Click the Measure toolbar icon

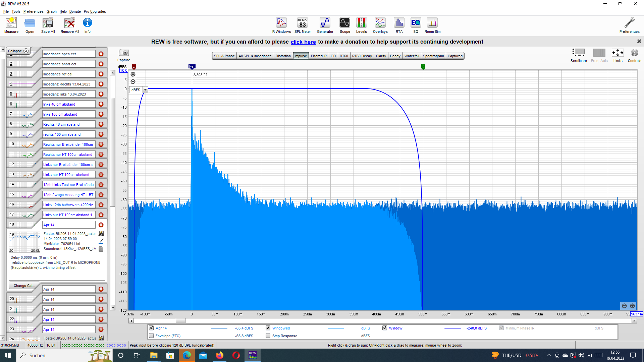click(x=11, y=25)
